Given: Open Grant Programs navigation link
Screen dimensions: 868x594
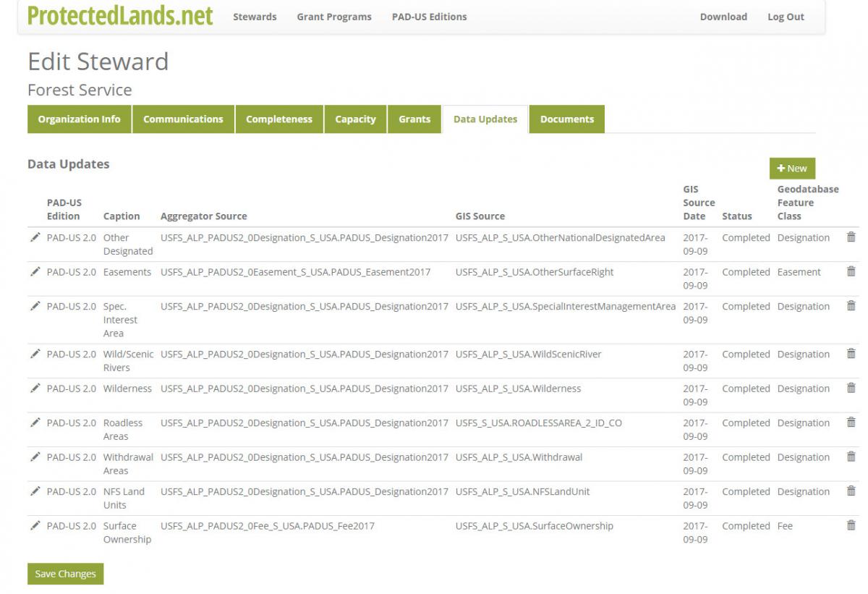Looking at the screenshot, I should click(334, 17).
